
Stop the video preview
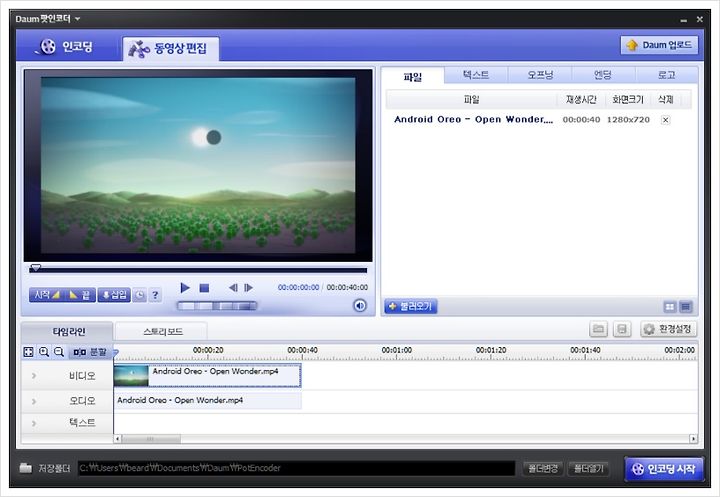coord(204,288)
